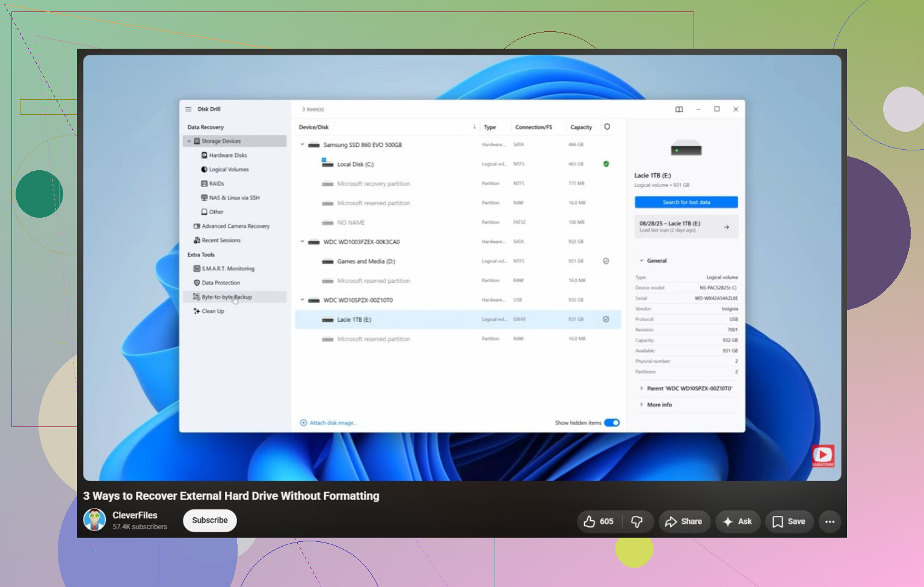
Task: Open the Disk Drill hamburger menu
Action: coord(188,109)
